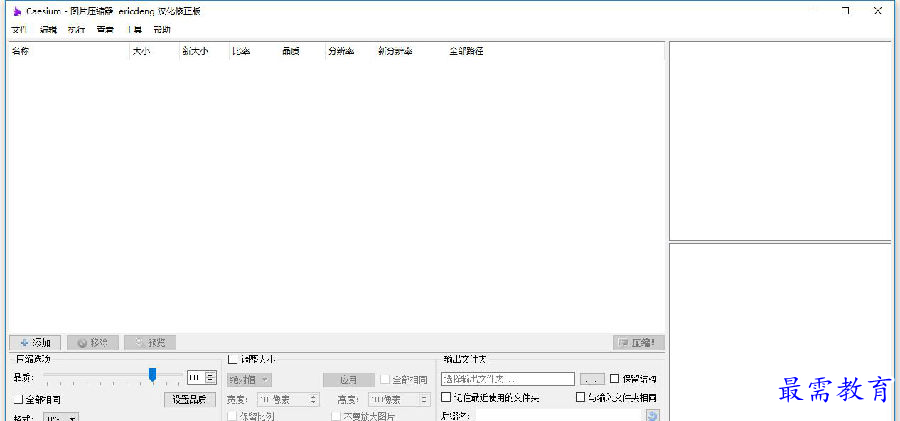900x421 pixels.
Task: Maximize the Caesium window
Action: click(845, 10)
